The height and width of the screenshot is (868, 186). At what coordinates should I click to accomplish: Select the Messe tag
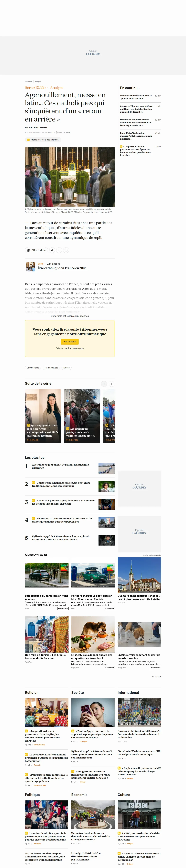(x=66, y=368)
